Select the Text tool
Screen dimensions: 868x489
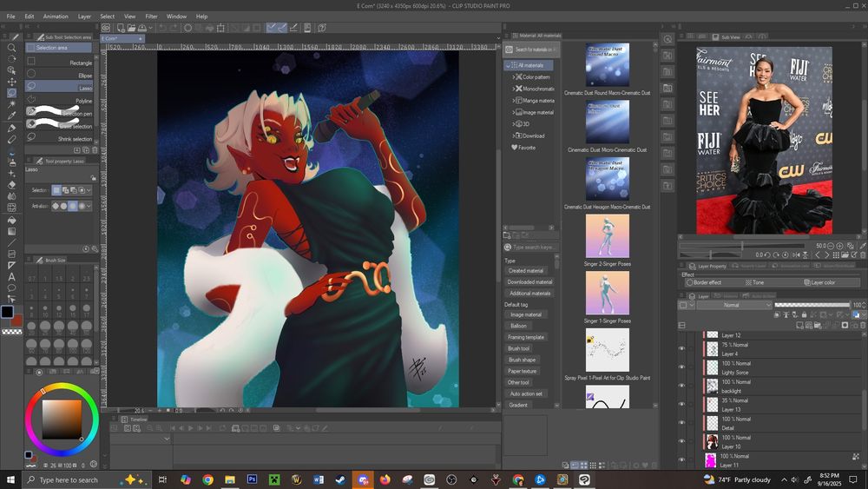coord(11,276)
